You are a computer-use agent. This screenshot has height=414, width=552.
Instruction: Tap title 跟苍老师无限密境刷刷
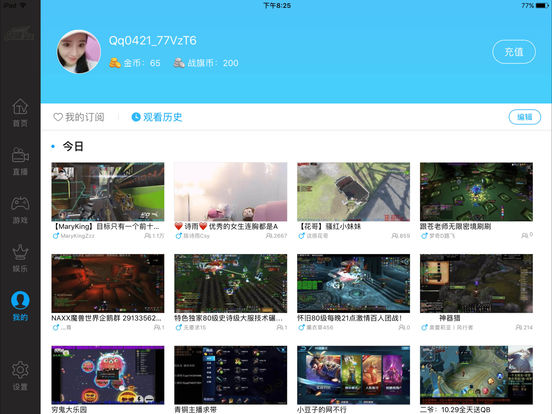click(456, 226)
